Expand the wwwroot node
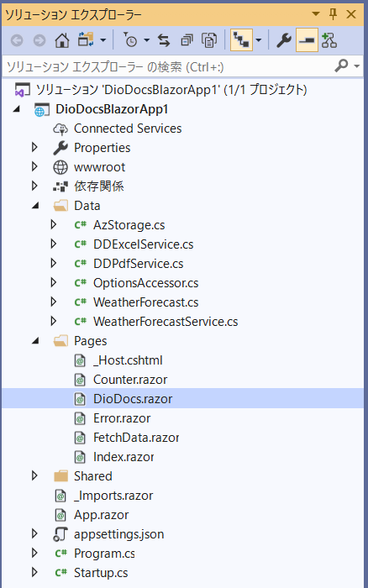368x588 pixels. pos(34,166)
